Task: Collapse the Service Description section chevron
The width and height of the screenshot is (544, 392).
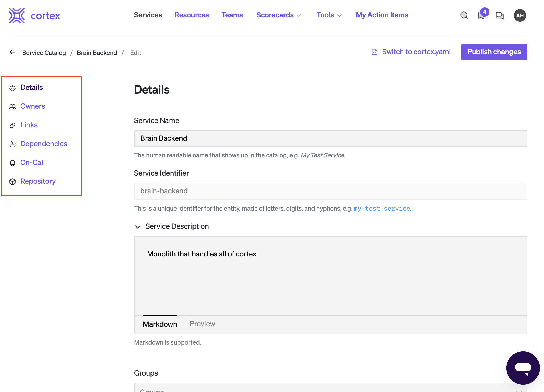Action: (x=138, y=227)
